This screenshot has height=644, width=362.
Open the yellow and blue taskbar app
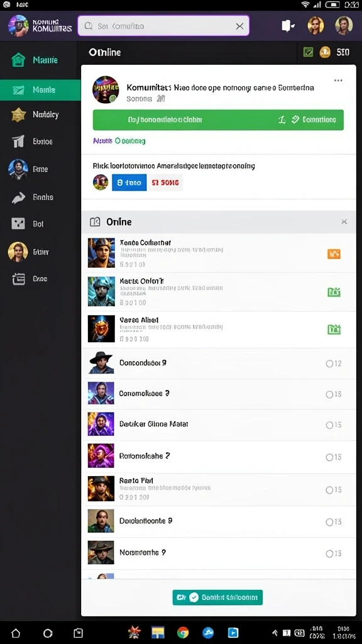tap(158, 632)
